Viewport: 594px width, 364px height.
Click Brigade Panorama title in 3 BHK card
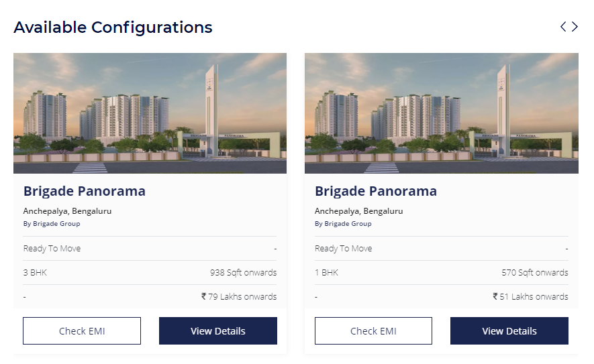click(x=85, y=191)
